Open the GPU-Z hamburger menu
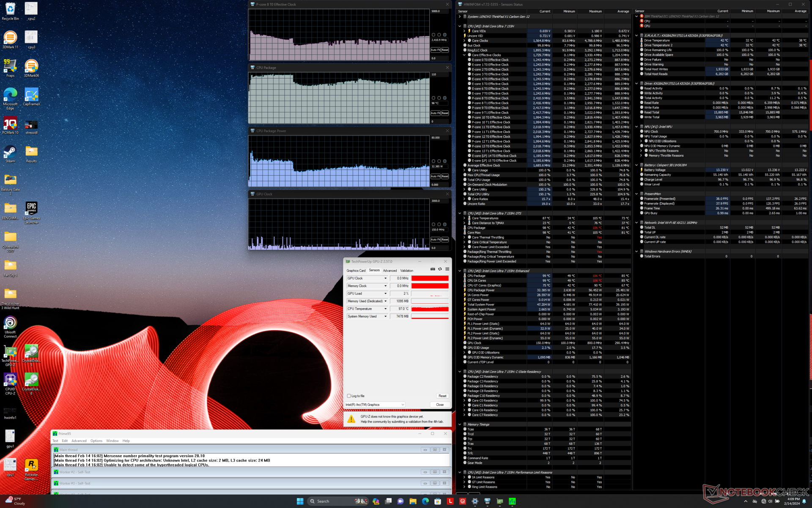812x508 pixels. pyautogui.click(x=447, y=269)
